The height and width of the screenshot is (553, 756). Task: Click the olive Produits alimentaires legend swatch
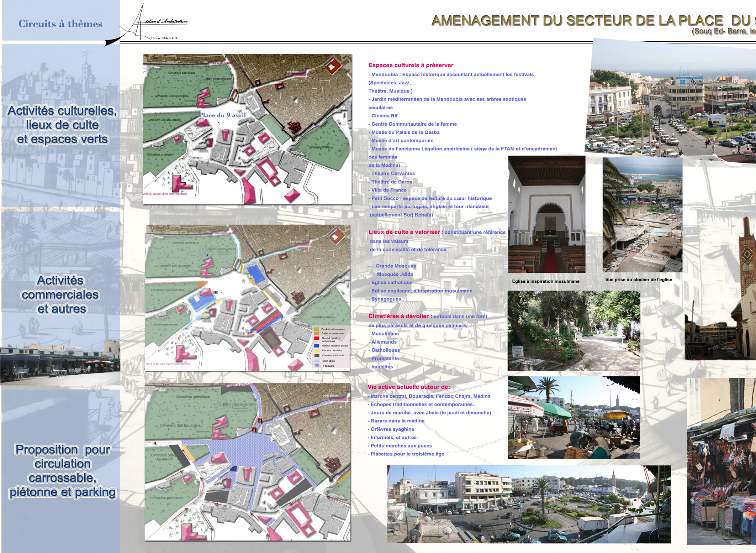pyautogui.click(x=316, y=329)
